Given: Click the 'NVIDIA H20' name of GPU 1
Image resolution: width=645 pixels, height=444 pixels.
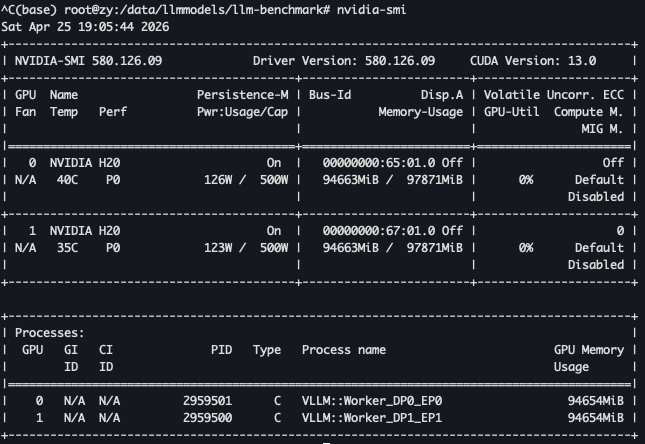Looking at the screenshot, I should [85, 231].
